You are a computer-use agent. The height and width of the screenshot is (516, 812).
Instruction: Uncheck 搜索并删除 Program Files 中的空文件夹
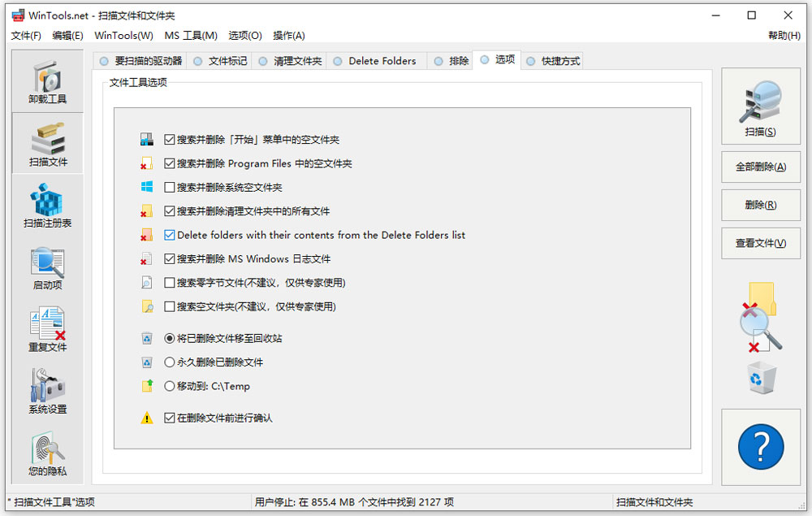click(169, 163)
